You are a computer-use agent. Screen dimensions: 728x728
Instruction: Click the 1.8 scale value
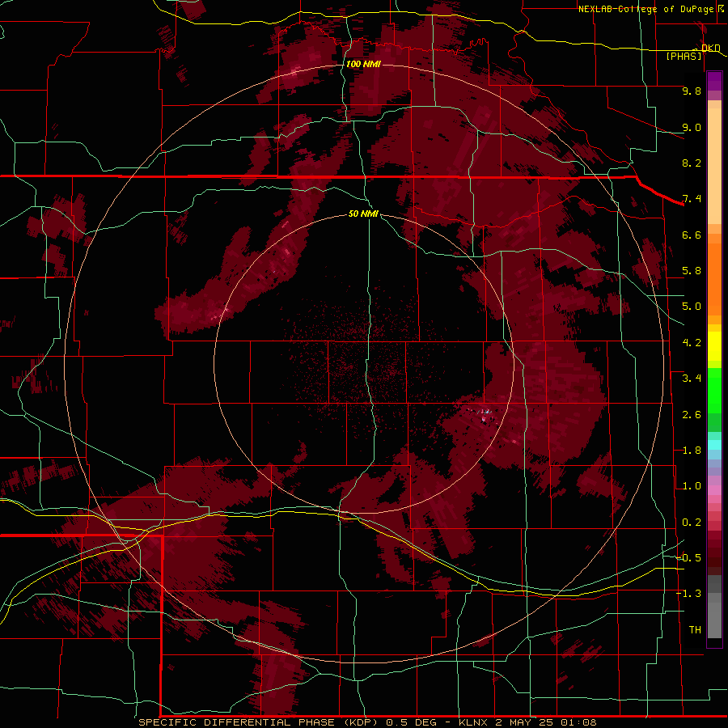(x=692, y=451)
